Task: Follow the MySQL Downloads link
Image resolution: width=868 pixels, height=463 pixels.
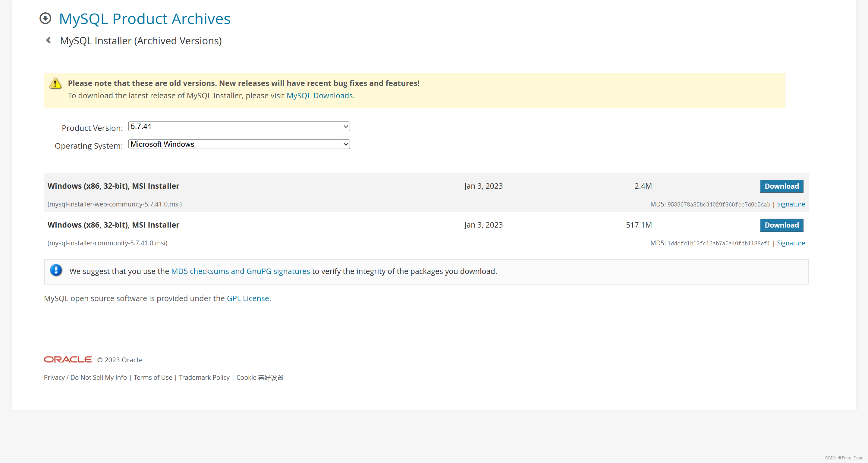Action: click(319, 96)
